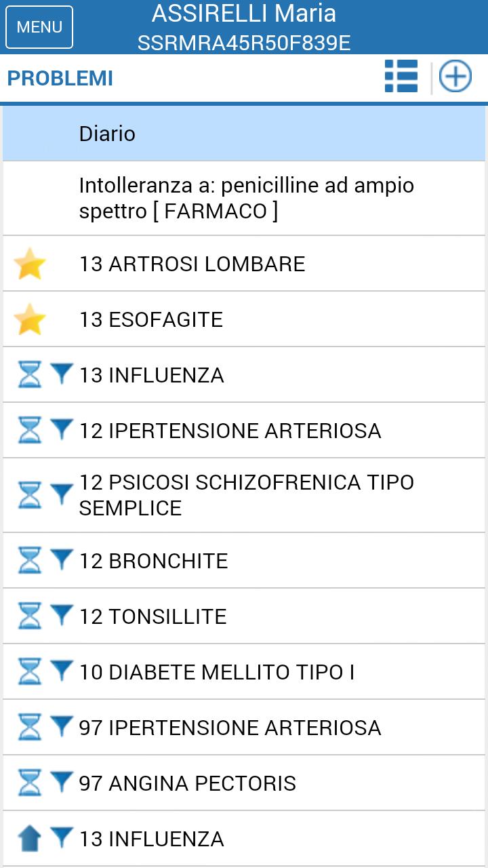Screen dimensions: 488x868
Task: Expand the funnel arrow on PSICOSI SCHIZOFRENICA row
Action: point(62,494)
